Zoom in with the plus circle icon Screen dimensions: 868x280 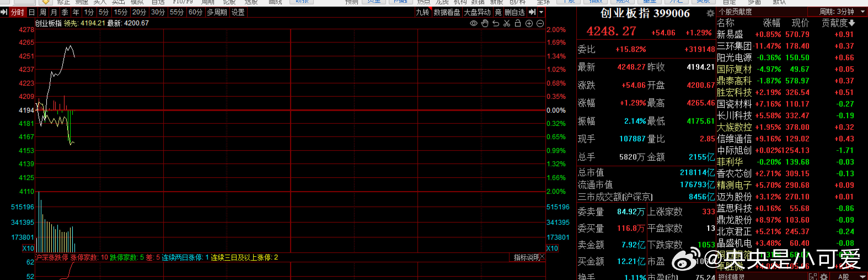point(529,23)
